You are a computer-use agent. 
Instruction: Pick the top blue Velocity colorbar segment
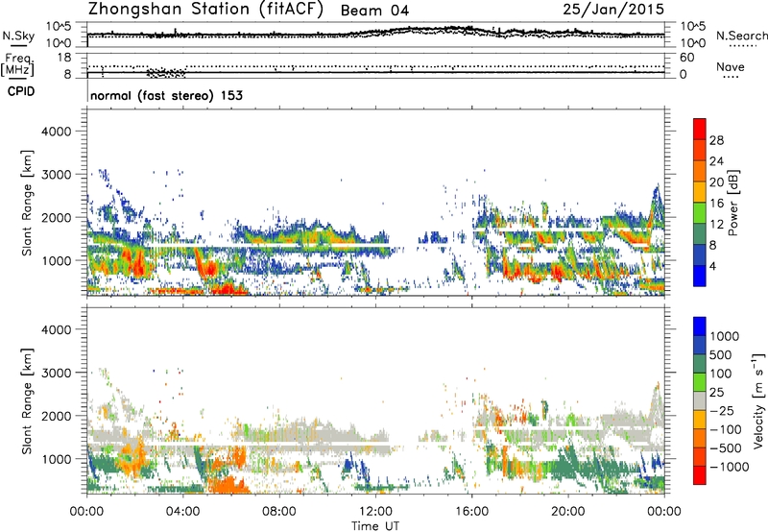point(700,326)
